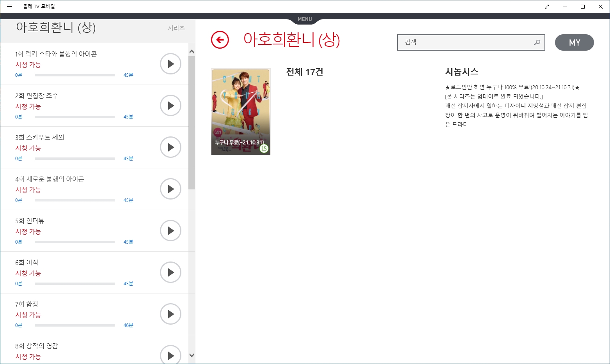Click progress bar of 6회 이직
This screenshot has width=610, height=364.
(74, 284)
